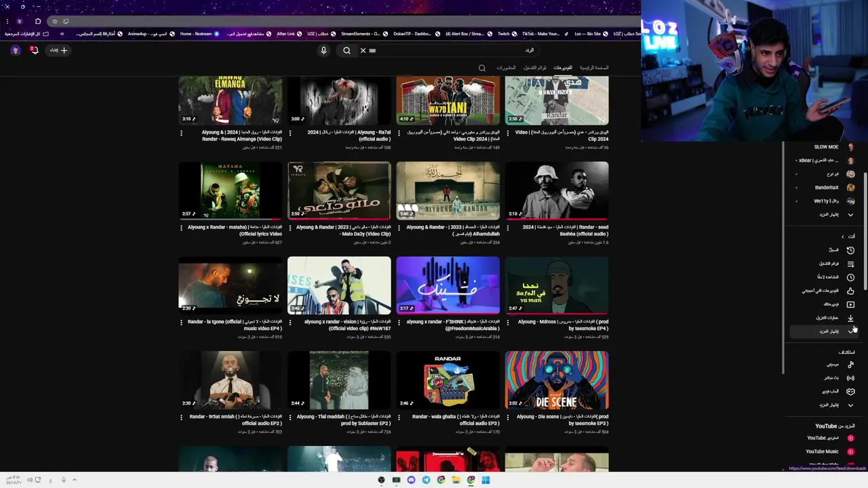Switch to the Playlists channel tab

[x=535, y=68]
